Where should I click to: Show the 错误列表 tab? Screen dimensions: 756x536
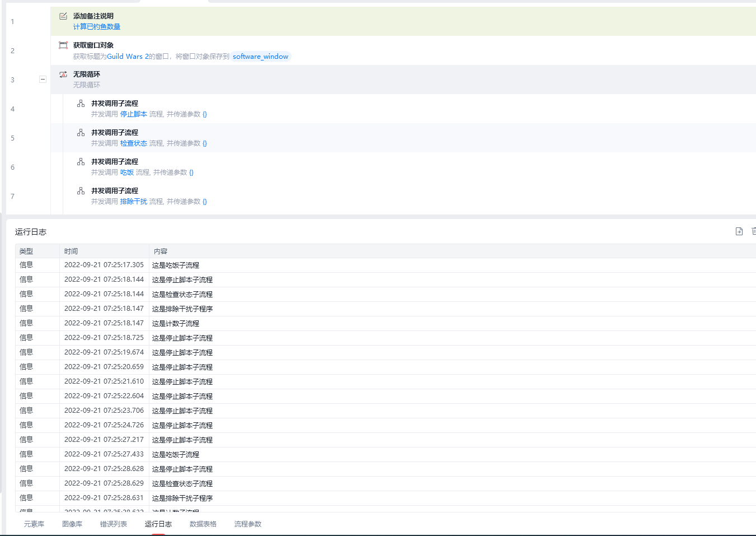[114, 524]
